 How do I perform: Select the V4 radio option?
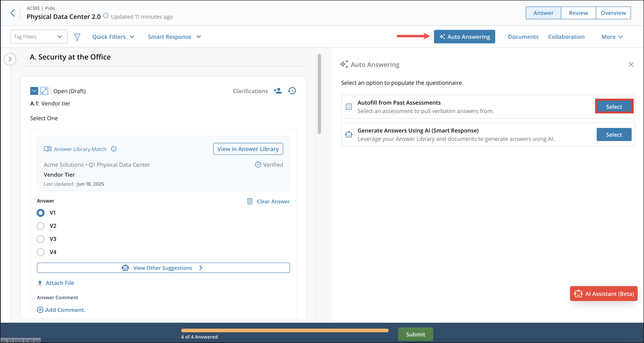click(x=40, y=252)
